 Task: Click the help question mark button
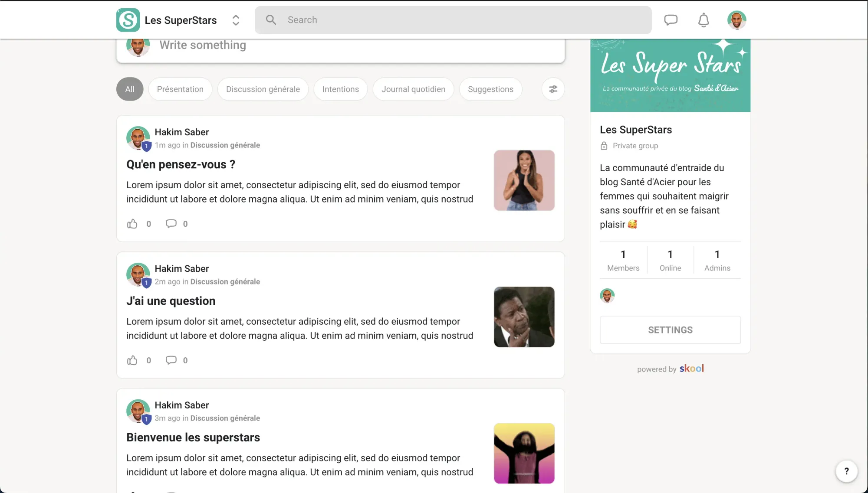(x=846, y=471)
